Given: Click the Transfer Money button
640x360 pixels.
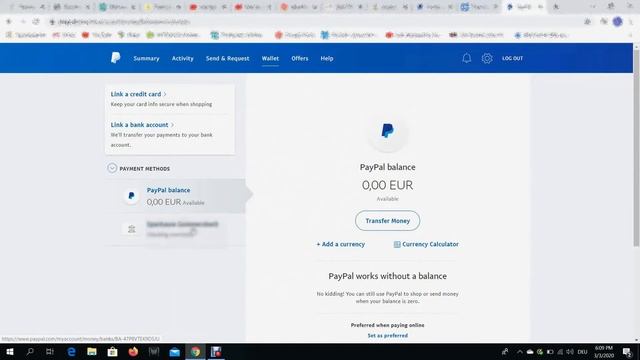Looking at the screenshot, I should [387, 220].
